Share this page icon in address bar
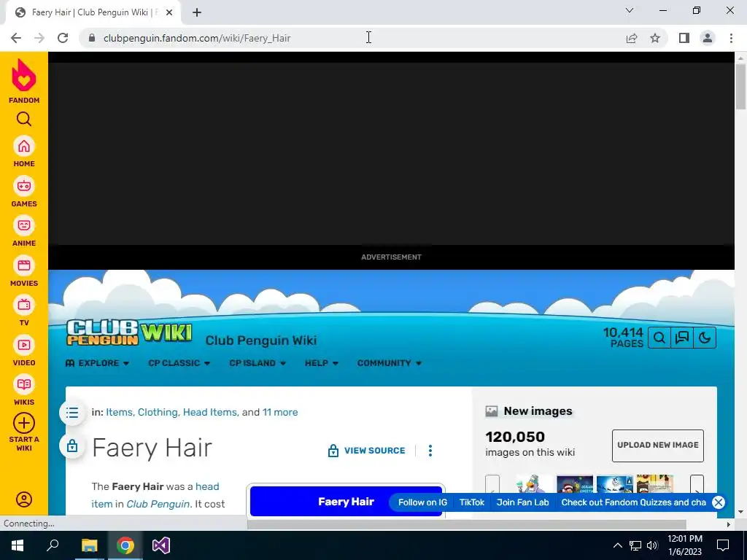The image size is (747, 560). 632,38
